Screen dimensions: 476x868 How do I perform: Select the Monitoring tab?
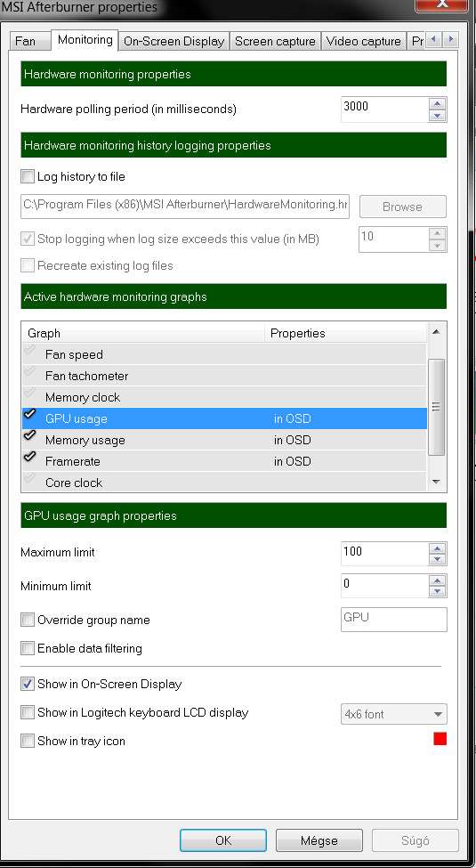pyautogui.click(x=85, y=40)
